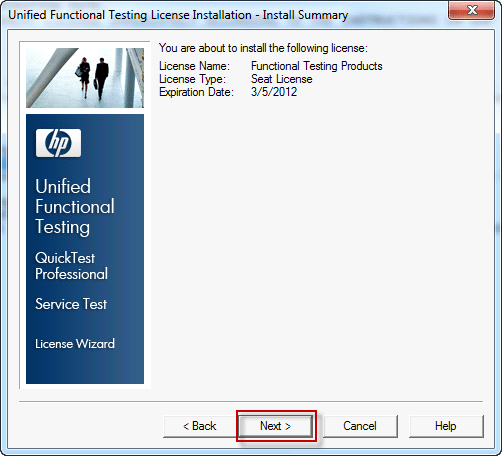Click the 'Expiration Date:' label
Image resolution: width=502 pixels, height=456 pixels.
coord(196,92)
